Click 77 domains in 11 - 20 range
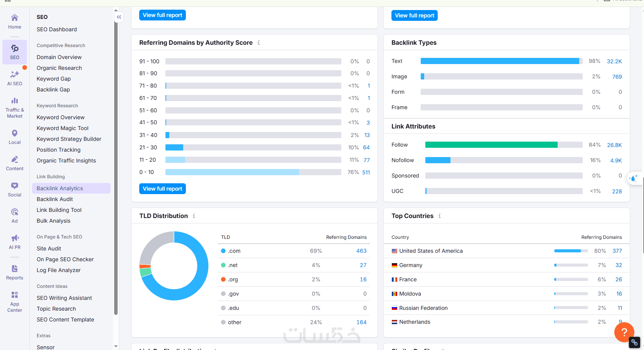This screenshot has width=644, height=350. [367, 160]
